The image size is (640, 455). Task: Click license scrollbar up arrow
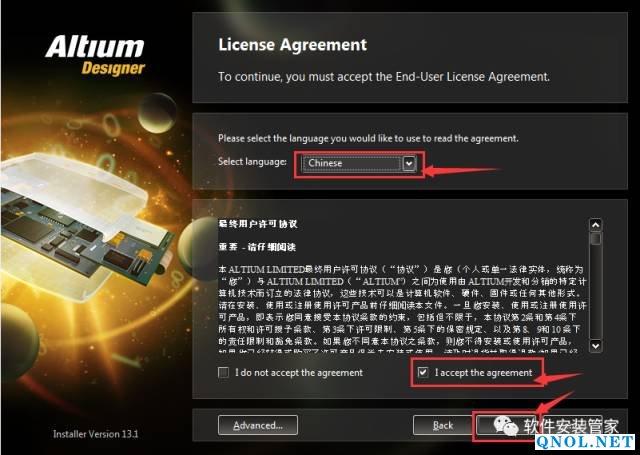click(596, 225)
